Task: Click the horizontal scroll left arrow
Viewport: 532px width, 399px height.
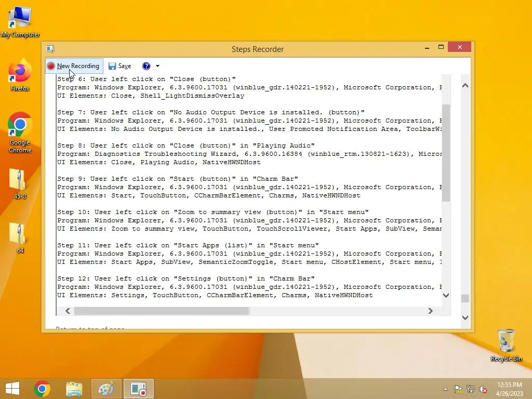Action: pos(68,311)
